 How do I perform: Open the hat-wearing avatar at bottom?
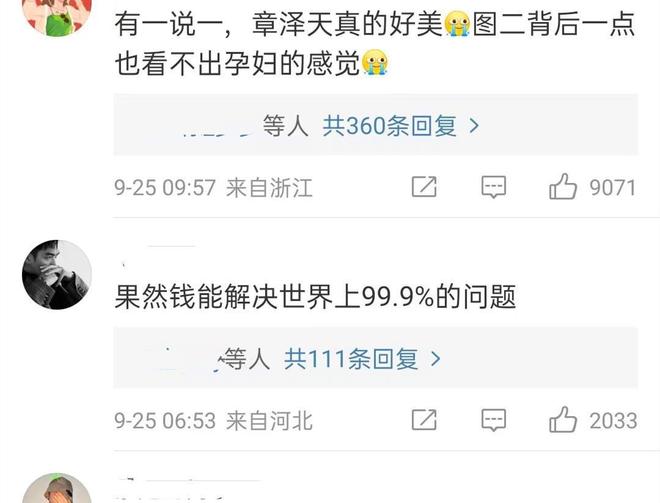(x=57, y=488)
